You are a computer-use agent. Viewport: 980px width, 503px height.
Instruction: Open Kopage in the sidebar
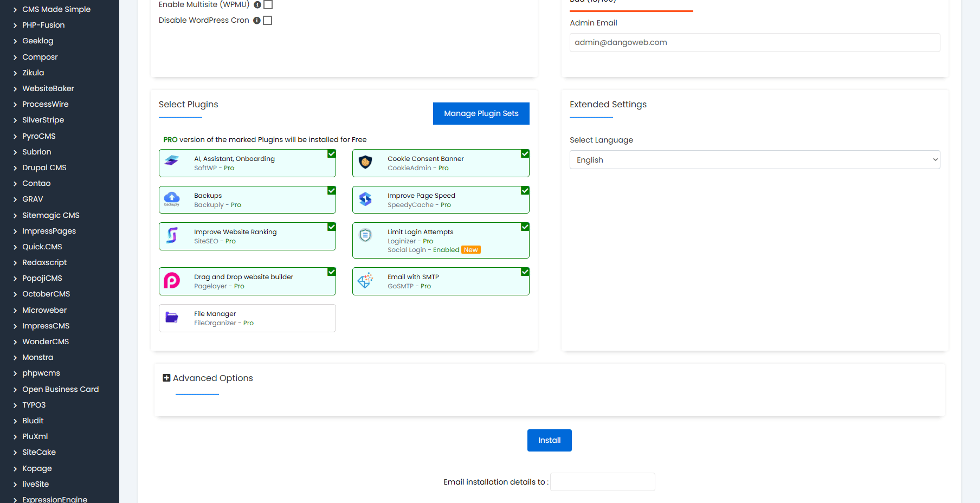[x=37, y=468]
